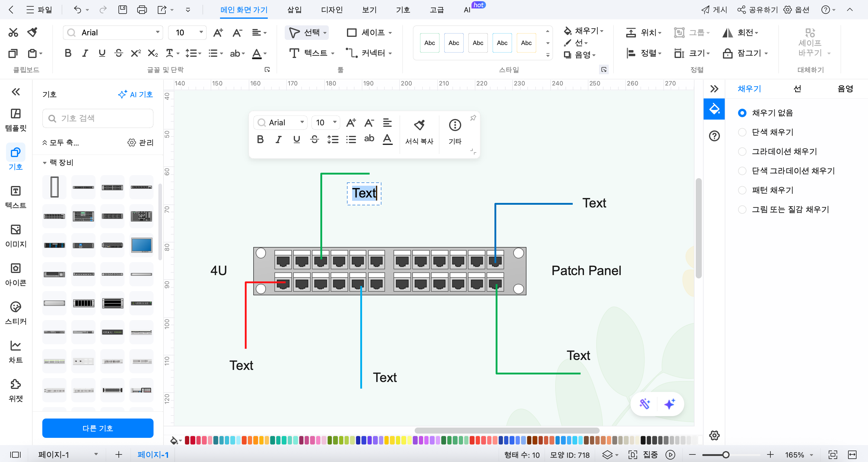The width and height of the screenshot is (868, 462).
Task: Open the 이미지 sidebar panel
Action: [15, 236]
